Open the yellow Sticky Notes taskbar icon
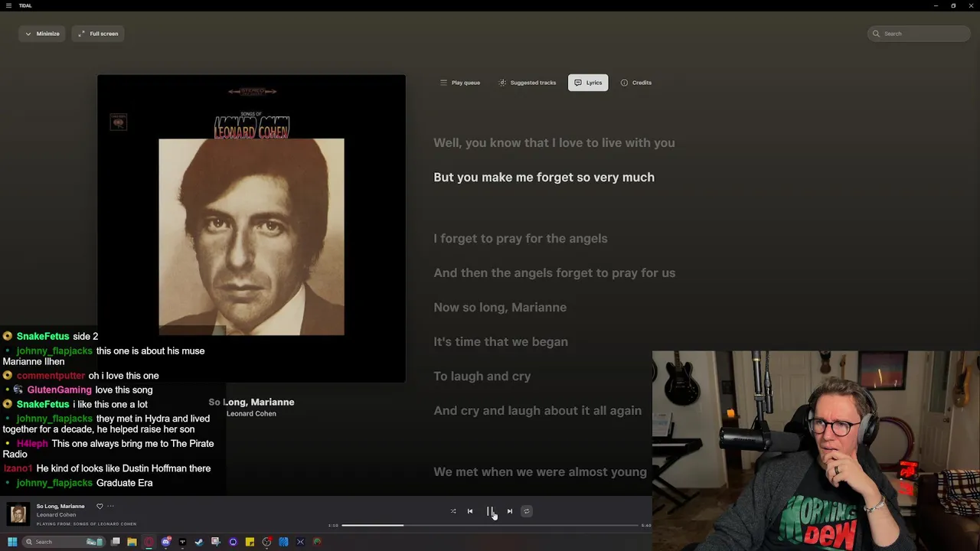 [250, 542]
